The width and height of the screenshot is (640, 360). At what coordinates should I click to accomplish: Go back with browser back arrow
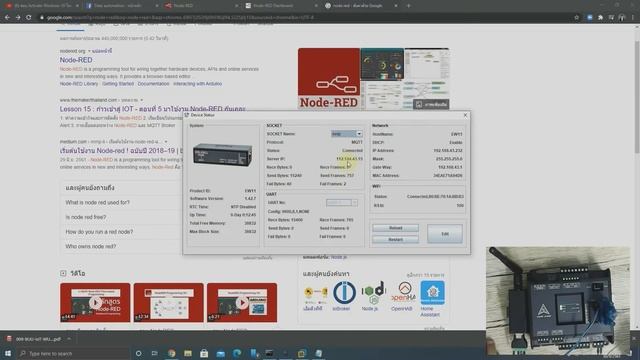click(7, 18)
